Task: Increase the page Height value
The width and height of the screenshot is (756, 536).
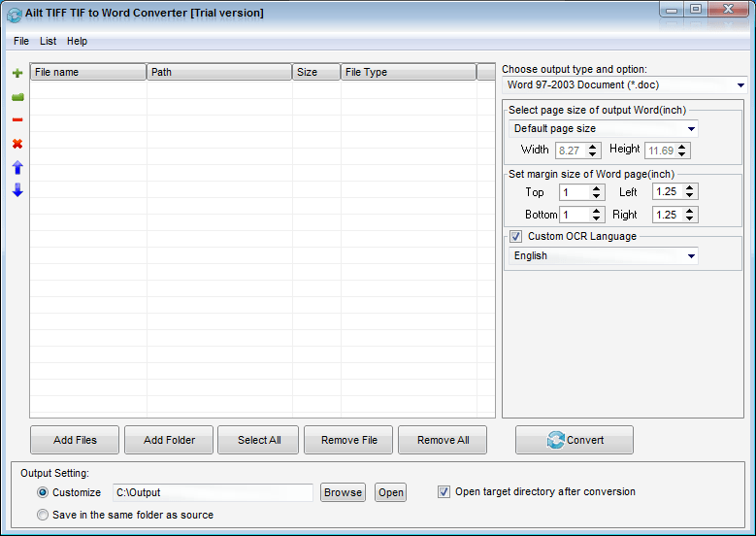Action: click(681, 147)
